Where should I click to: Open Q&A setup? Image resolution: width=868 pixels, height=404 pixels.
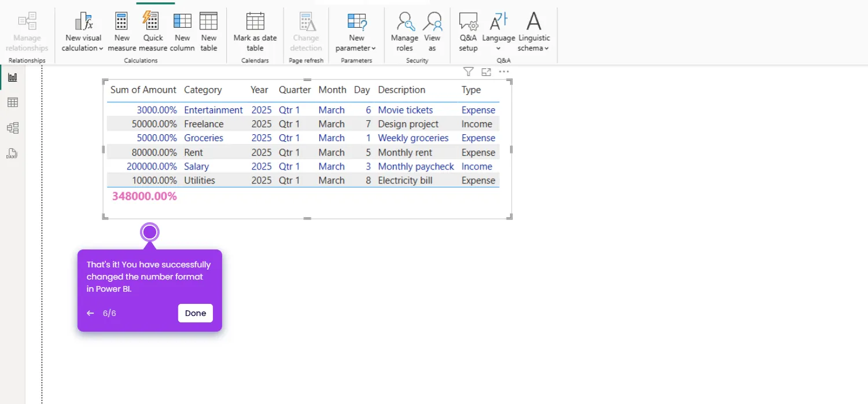pos(468,32)
